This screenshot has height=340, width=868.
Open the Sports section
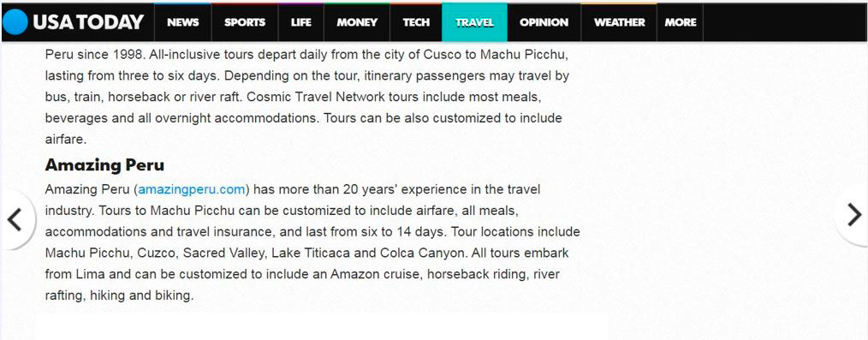coord(245,23)
